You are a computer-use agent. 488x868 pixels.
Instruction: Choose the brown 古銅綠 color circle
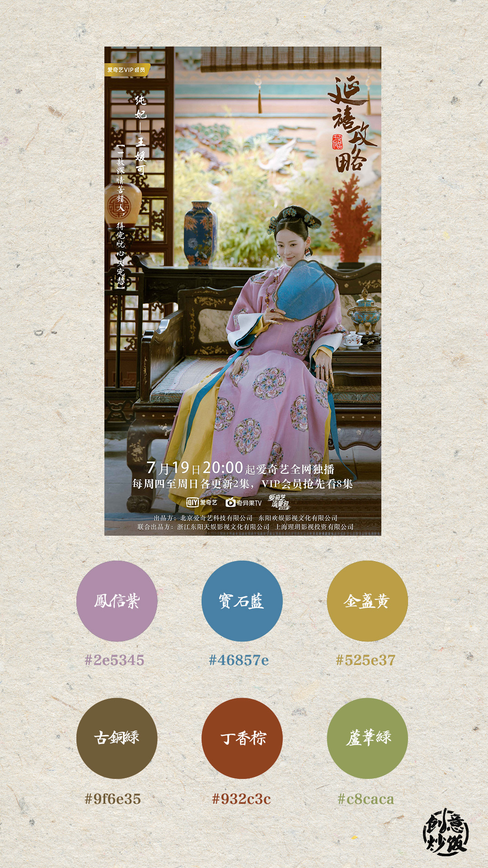[117, 738]
